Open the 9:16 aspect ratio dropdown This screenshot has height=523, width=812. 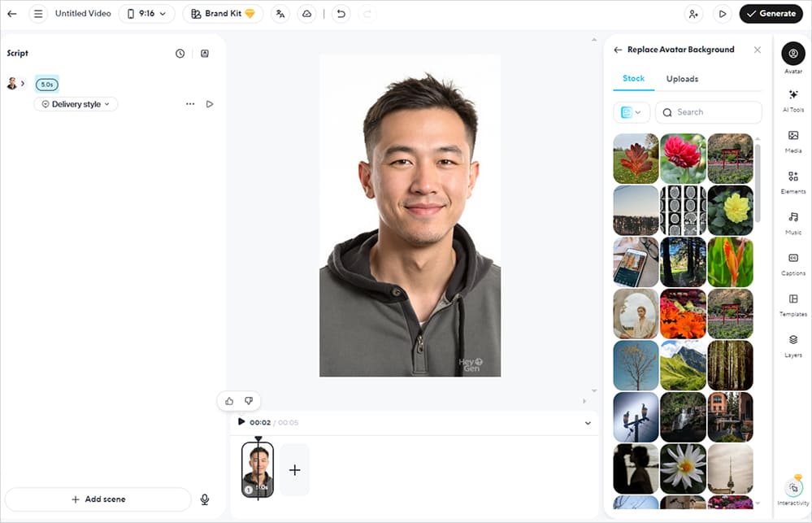coord(146,14)
